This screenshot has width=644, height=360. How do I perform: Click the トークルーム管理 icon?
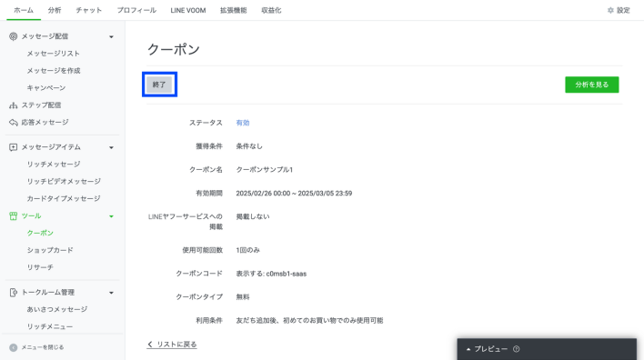click(x=13, y=292)
